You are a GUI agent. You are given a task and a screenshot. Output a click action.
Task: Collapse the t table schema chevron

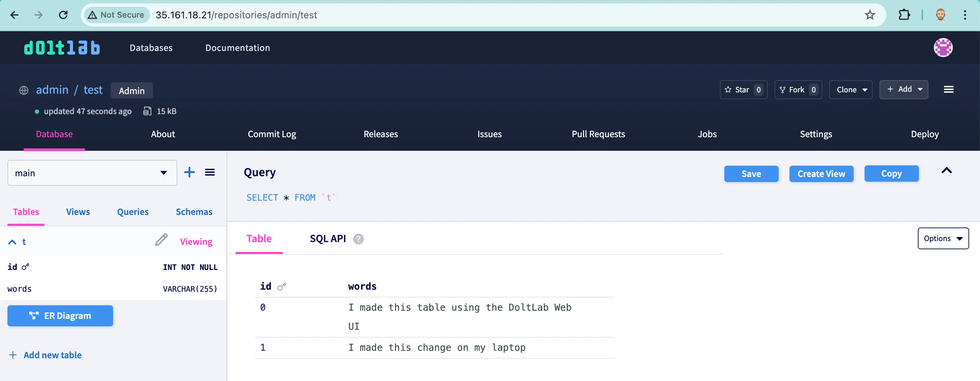click(12, 242)
